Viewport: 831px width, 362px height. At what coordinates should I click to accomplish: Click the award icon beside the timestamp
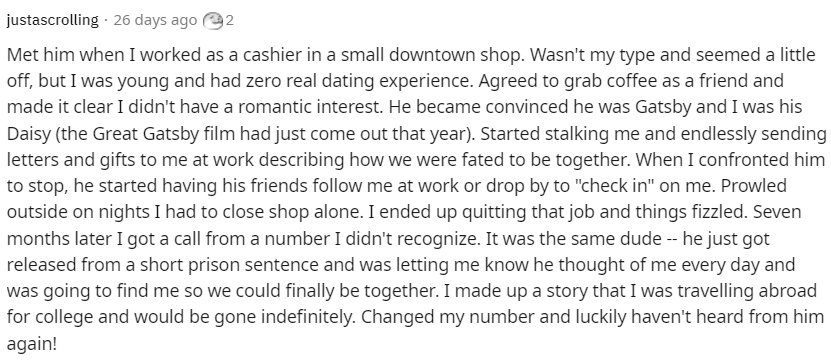[213, 21]
